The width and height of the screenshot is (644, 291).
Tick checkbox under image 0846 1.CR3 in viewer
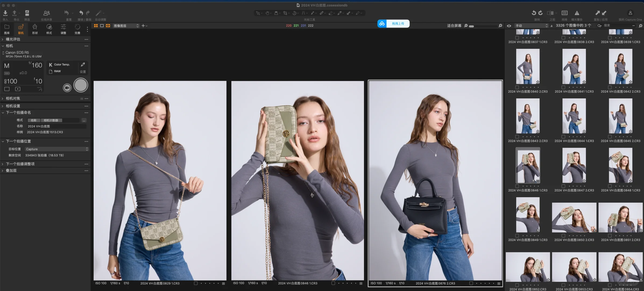click(x=333, y=283)
